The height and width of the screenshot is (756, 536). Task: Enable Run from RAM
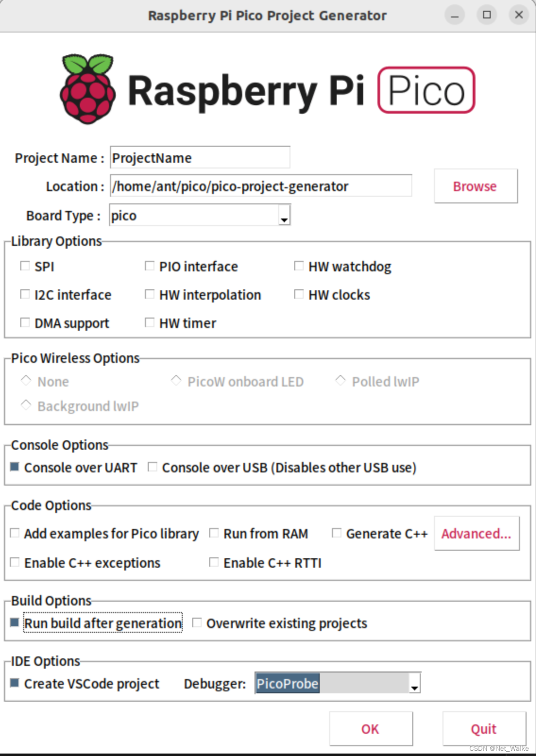[x=213, y=533]
